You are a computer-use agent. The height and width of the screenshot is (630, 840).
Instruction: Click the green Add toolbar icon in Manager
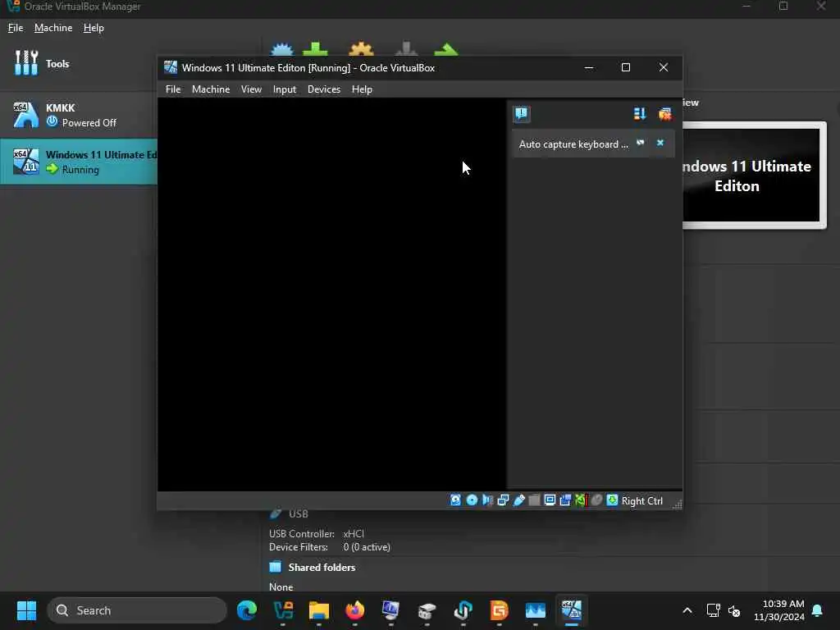pyautogui.click(x=315, y=49)
